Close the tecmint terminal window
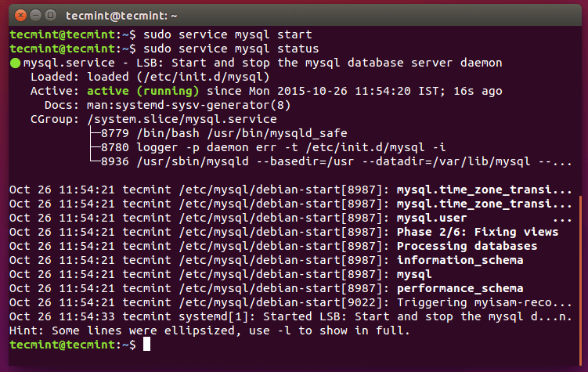The image size is (588, 372). click(20, 16)
